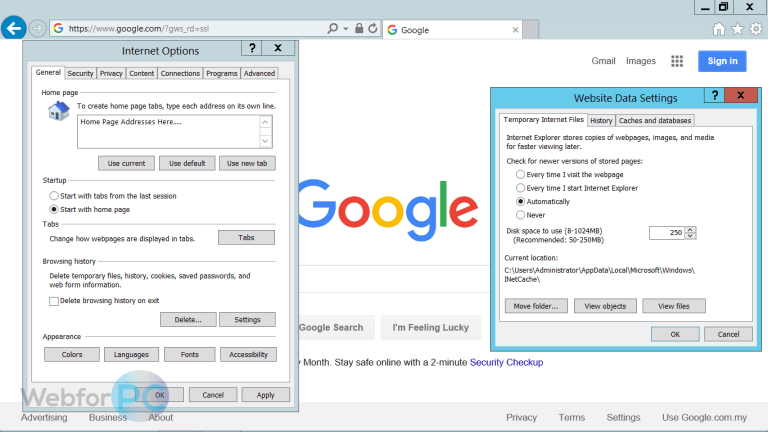The image size is (768, 433).
Task: Click the security lock icon
Action: tap(359, 28)
